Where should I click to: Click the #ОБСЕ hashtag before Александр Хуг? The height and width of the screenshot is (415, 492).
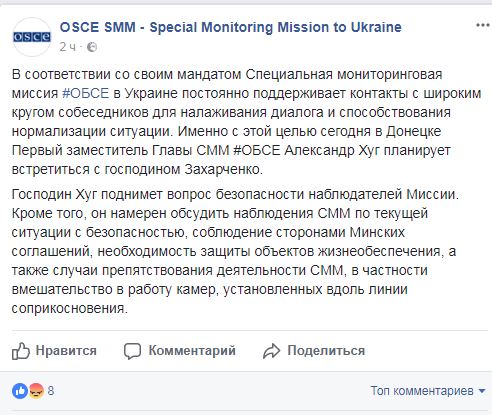(x=257, y=150)
